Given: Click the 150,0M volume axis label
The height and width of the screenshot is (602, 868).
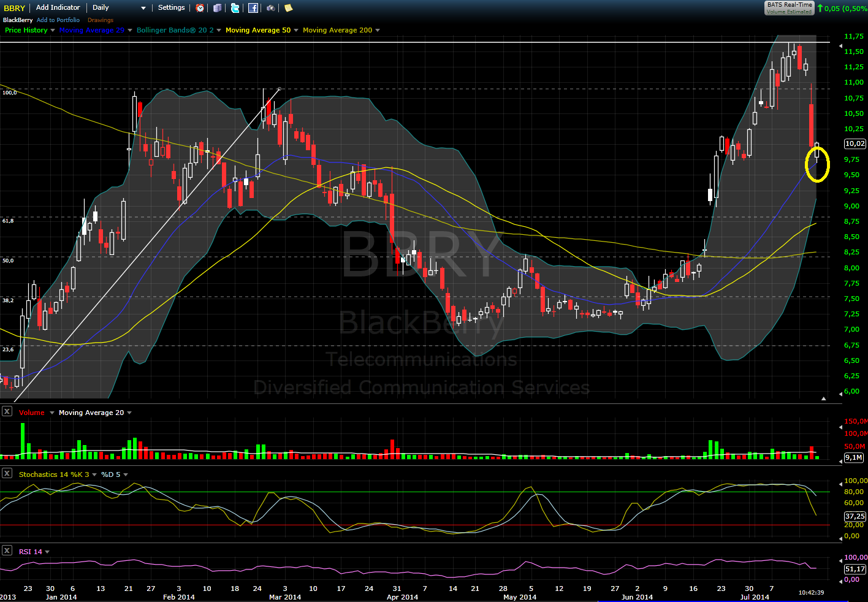Looking at the screenshot, I should pyautogui.click(x=856, y=422).
